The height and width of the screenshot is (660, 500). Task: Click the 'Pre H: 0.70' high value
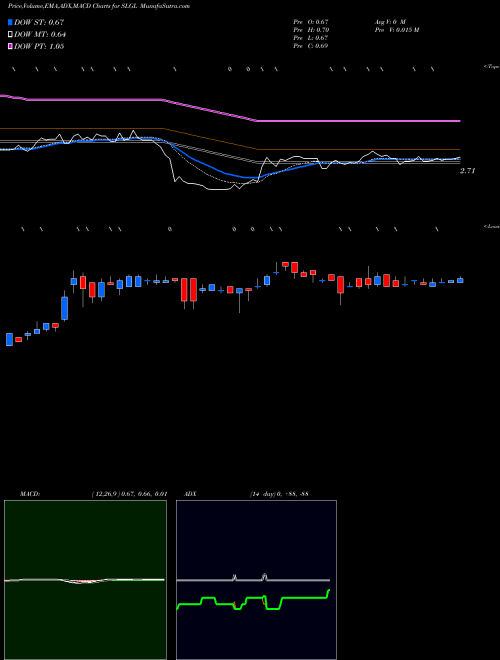[311, 30]
